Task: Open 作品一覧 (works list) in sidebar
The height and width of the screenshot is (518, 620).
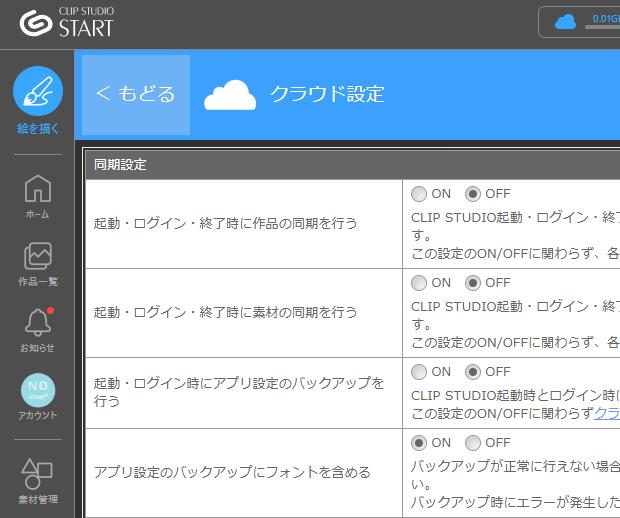Action: [38, 264]
